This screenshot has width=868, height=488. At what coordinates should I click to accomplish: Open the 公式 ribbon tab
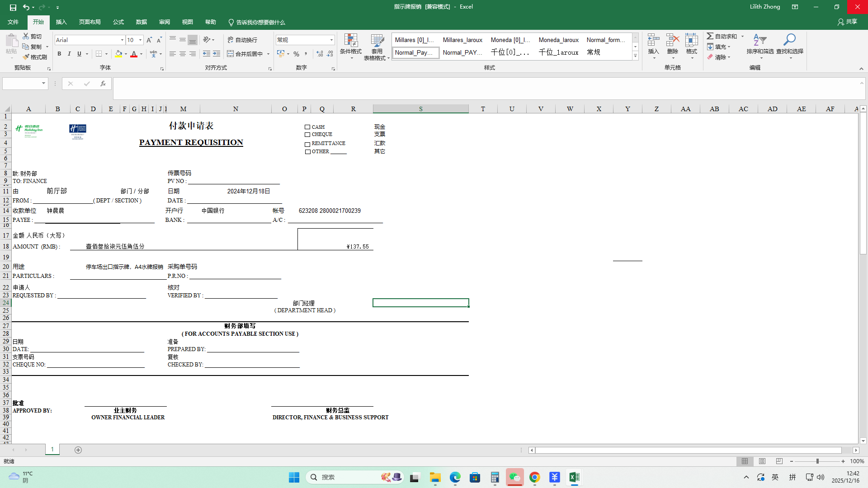click(118, 22)
